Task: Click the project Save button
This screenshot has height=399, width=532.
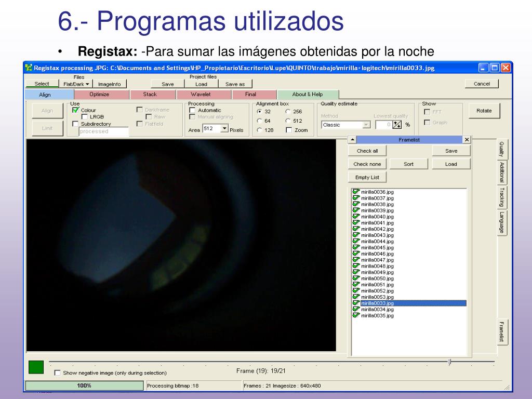Action: point(168,84)
